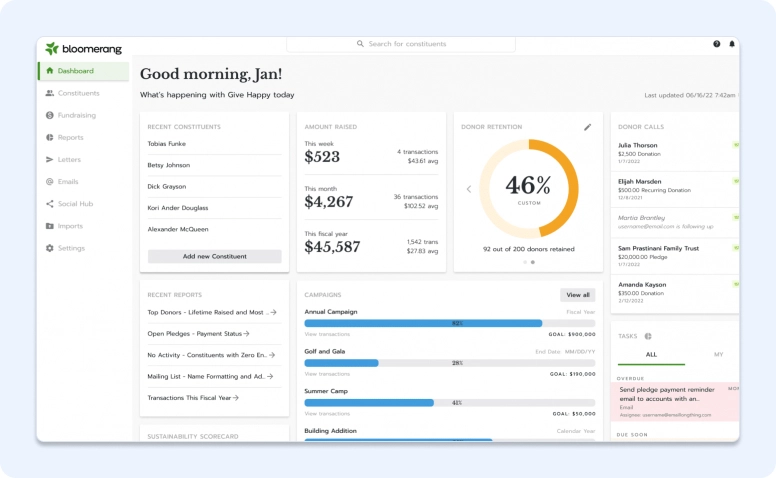Click the Settings gear icon
776x478 pixels.
coord(49,248)
